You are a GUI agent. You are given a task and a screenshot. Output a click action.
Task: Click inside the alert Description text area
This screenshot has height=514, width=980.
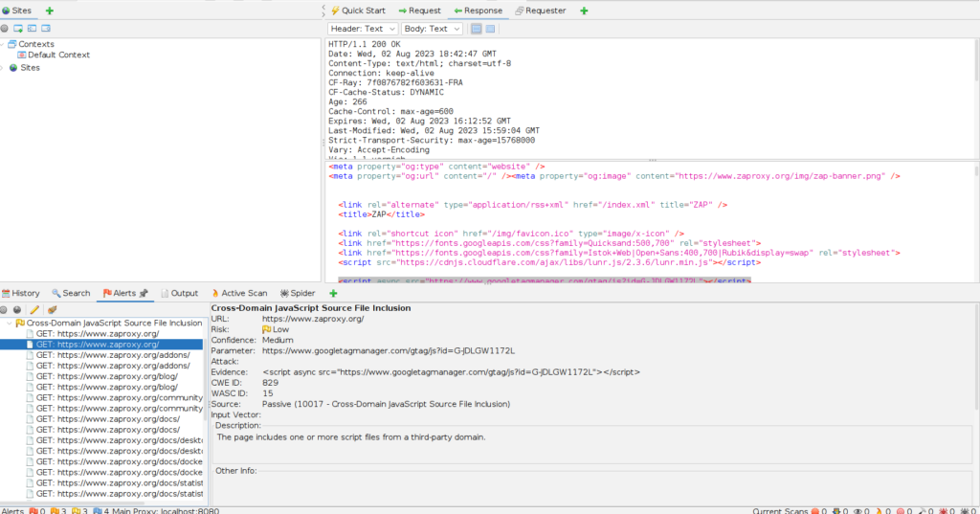point(591,448)
